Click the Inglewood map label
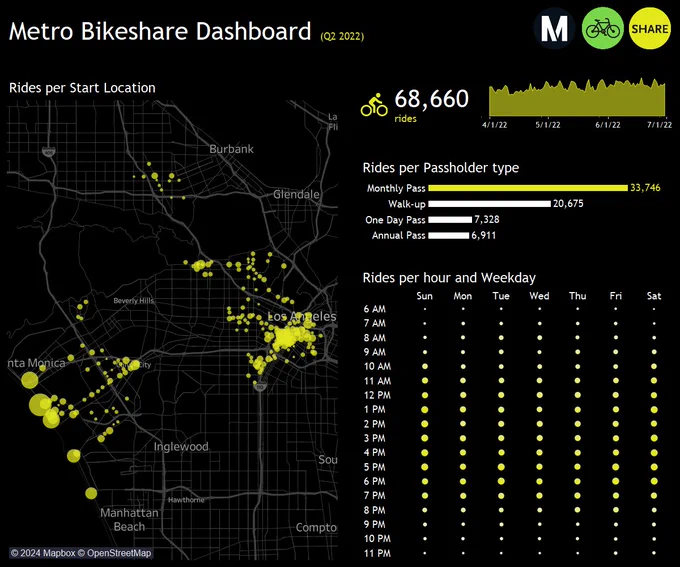Image resolution: width=680 pixels, height=567 pixels. pos(181,447)
